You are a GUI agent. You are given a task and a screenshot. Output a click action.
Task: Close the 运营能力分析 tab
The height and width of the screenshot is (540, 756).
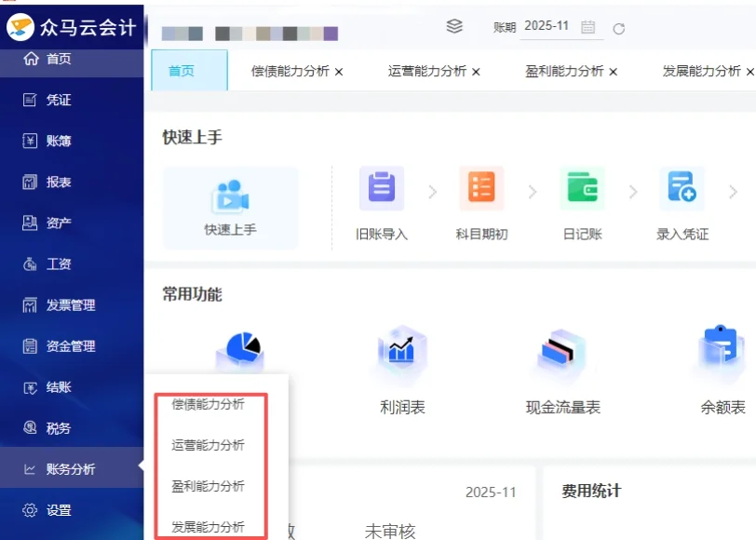[476, 72]
